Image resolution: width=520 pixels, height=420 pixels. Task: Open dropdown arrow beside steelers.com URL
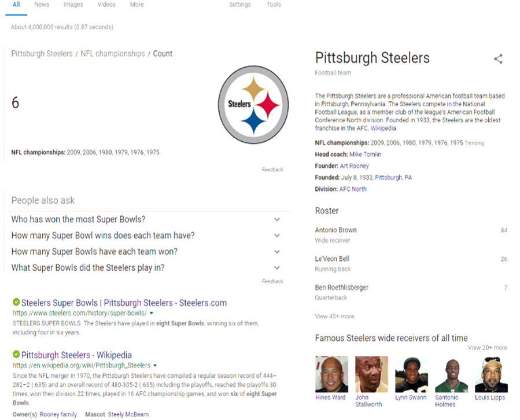coord(152,314)
